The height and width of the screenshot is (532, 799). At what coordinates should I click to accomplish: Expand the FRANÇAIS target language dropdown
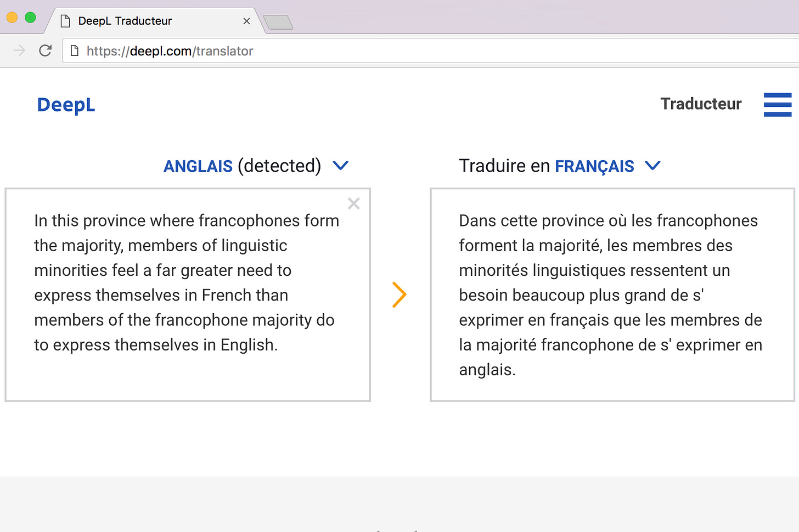(x=652, y=165)
